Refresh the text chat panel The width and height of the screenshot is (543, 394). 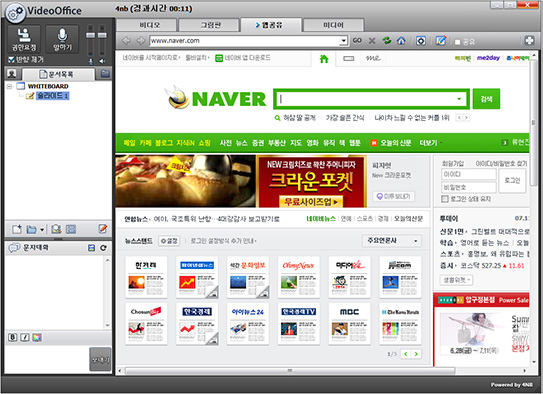point(103,248)
